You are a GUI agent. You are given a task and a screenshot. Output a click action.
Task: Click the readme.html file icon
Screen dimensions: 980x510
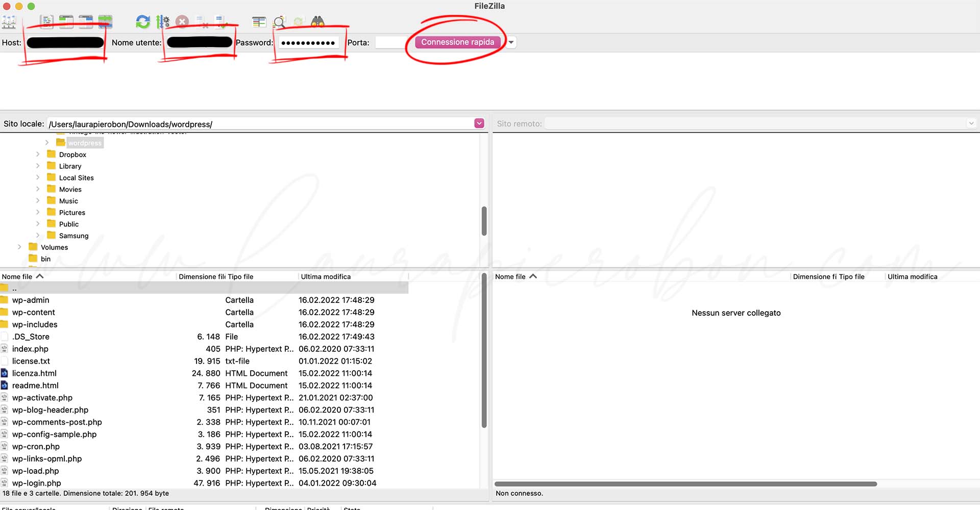(x=4, y=386)
